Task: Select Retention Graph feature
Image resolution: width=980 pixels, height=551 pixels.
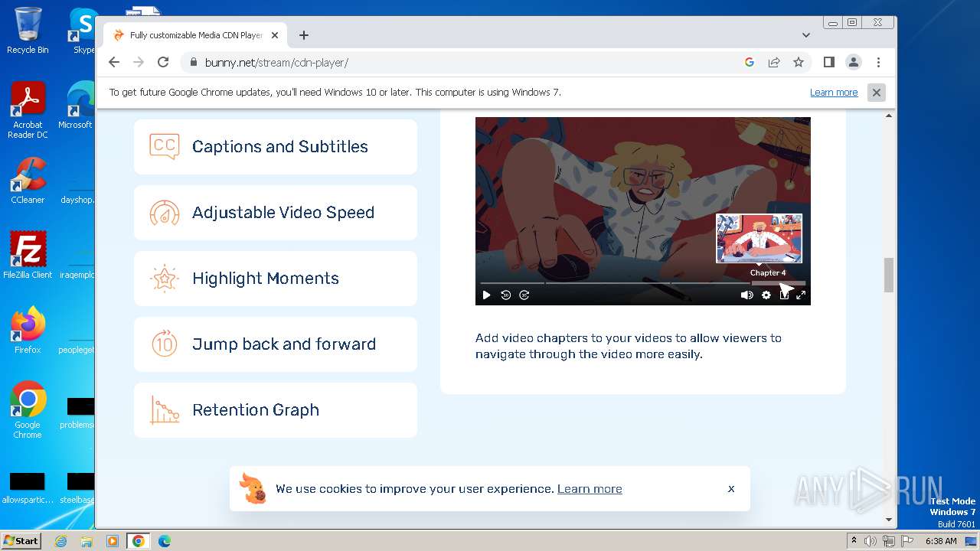Action: (x=276, y=410)
